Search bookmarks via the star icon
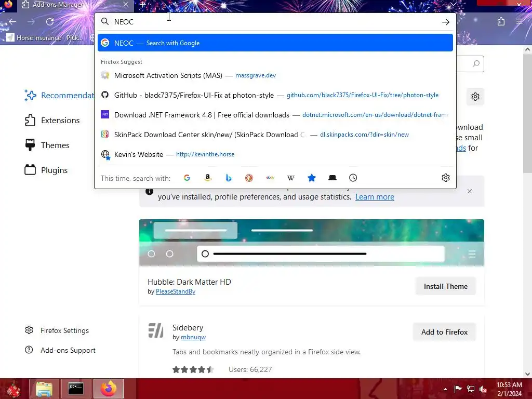Viewport: 532px width, 399px height. (x=312, y=178)
